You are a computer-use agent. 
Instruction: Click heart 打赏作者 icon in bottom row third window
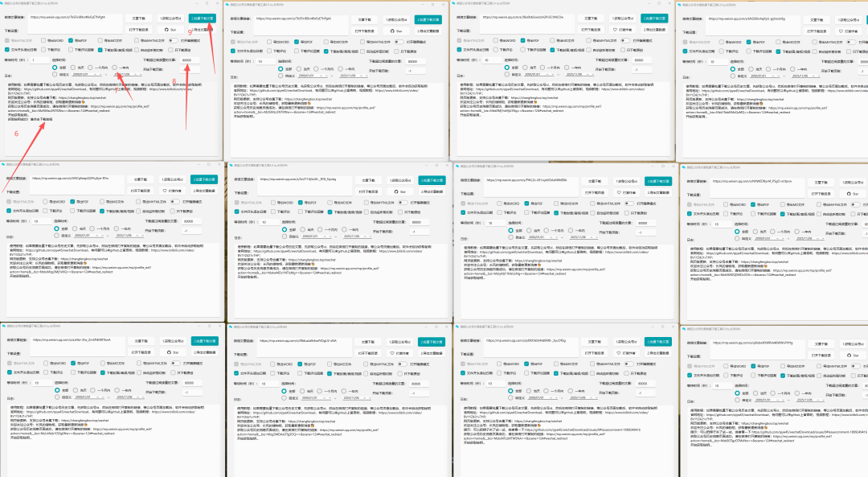(620, 353)
